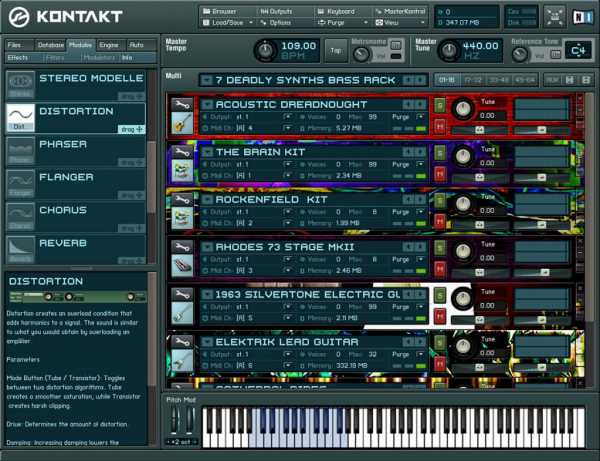Solo the Rockenfield Kit instrument
This screenshot has width=600, height=461.
(x=440, y=200)
